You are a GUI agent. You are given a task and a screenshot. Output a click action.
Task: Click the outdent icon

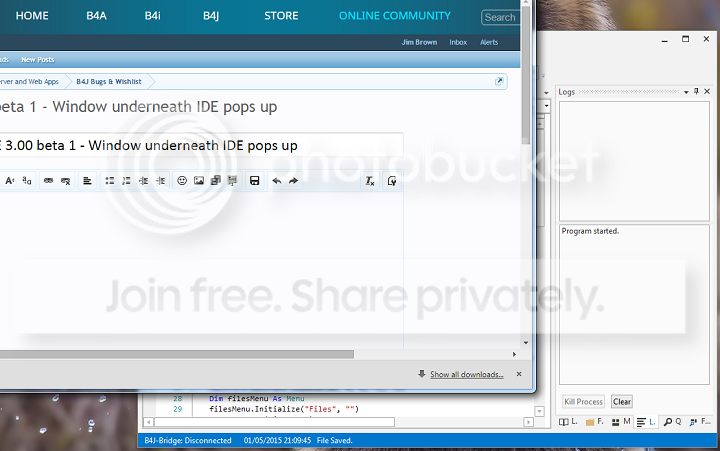point(143,181)
